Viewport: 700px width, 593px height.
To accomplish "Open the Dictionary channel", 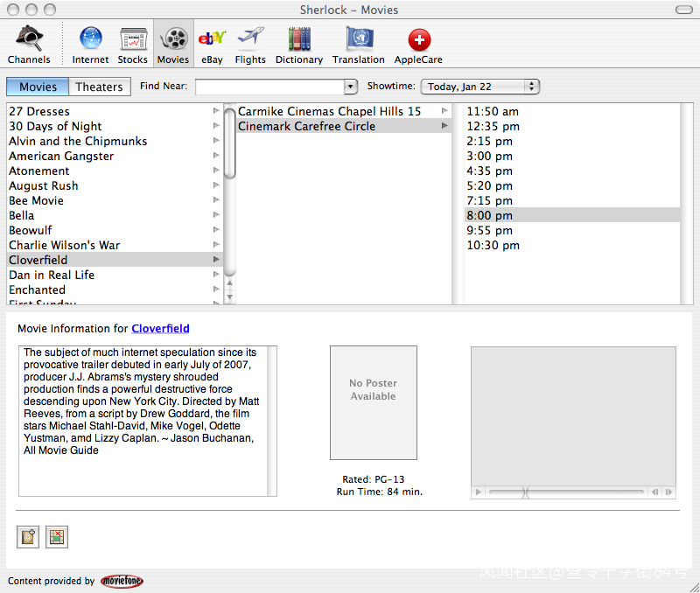I will [x=299, y=45].
